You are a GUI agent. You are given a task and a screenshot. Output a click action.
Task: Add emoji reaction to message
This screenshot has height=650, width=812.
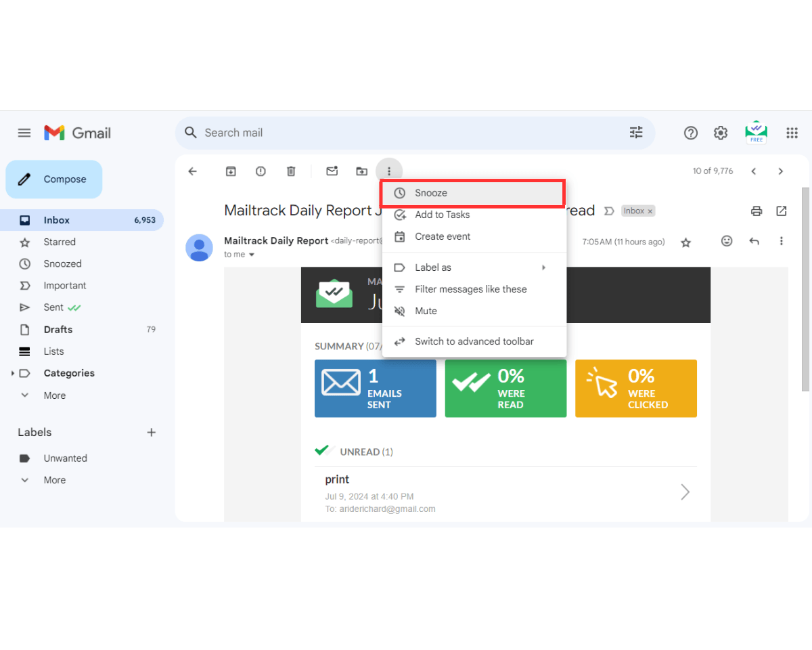tap(727, 240)
